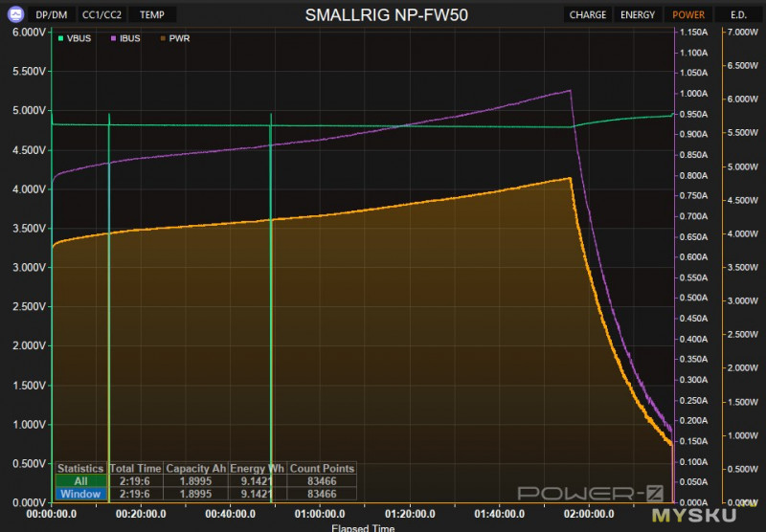
Task: Show the CHARGE graph
Action: pyautogui.click(x=588, y=14)
